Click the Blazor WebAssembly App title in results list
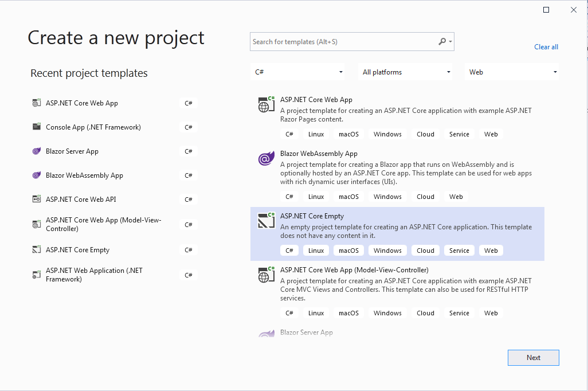588x391 pixels. (x=319, y=154)
